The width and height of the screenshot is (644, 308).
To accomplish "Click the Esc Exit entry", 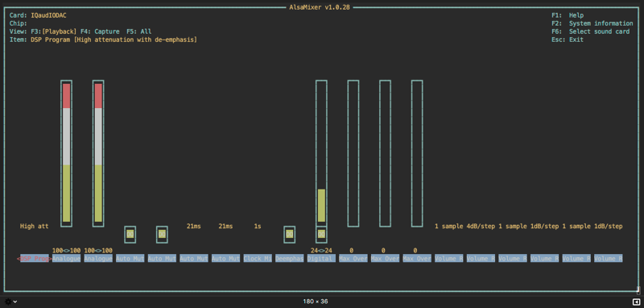I will pos(568,40).
